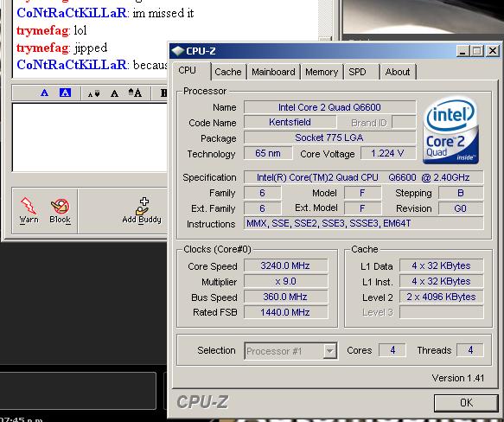
Task: Click the Name field Intel Core 2 Quad Q6600
Action: point(329,107)
